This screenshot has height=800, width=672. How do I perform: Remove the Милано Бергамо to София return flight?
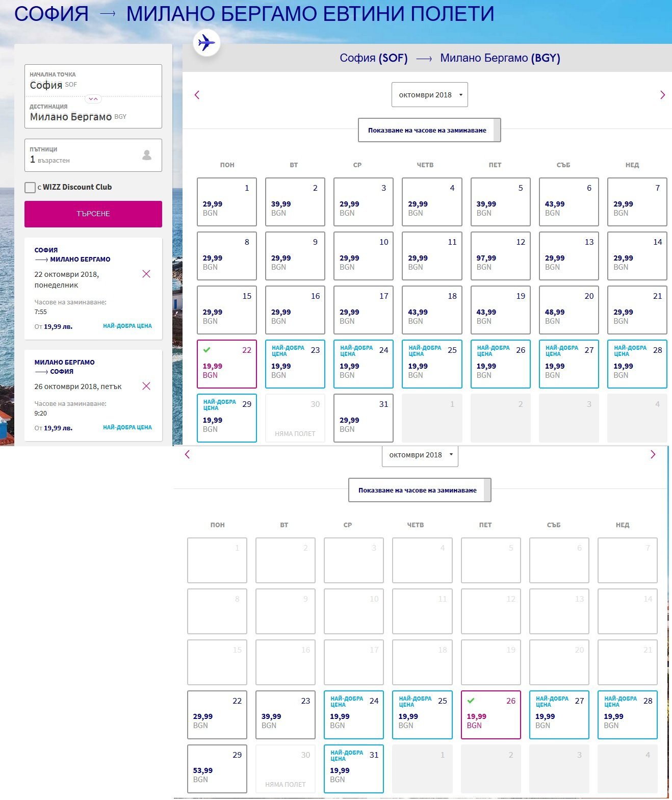[146, 386]
